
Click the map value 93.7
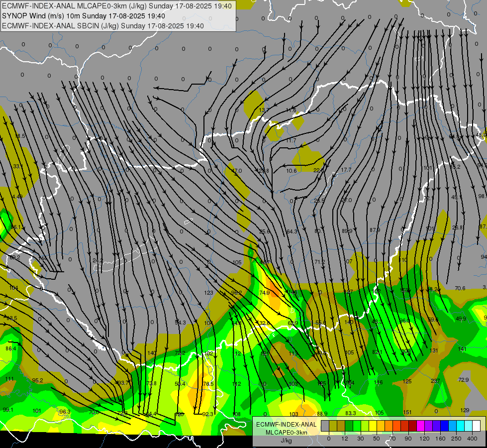pos(123,383)
